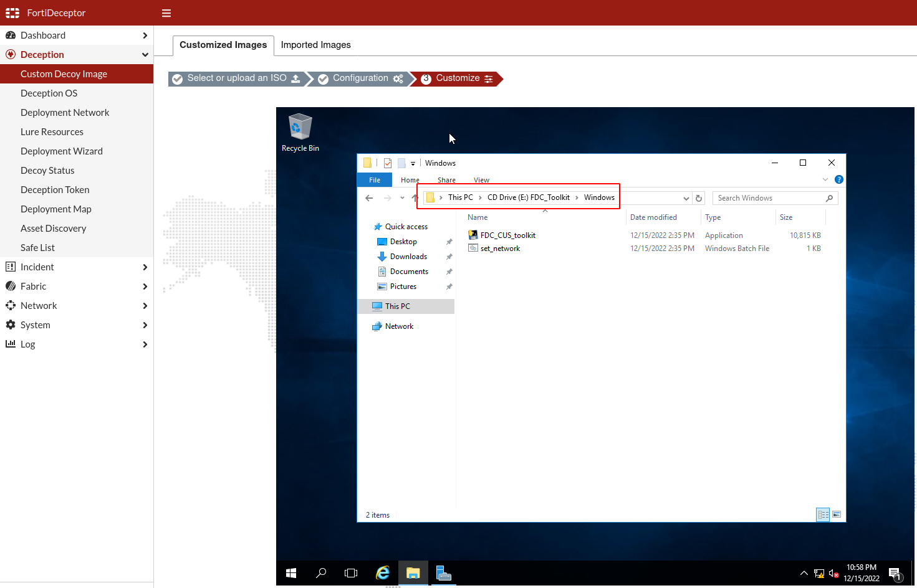Viewport: 917px width, 588px height.
Task: Launch the FDC_CUS_toolkit application
Action: point(507,235)
